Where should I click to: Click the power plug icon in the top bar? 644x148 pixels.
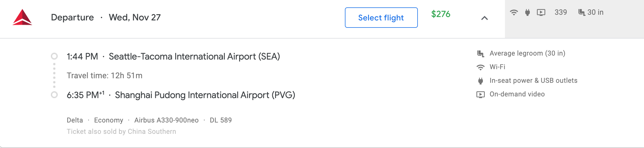point(527,12)
